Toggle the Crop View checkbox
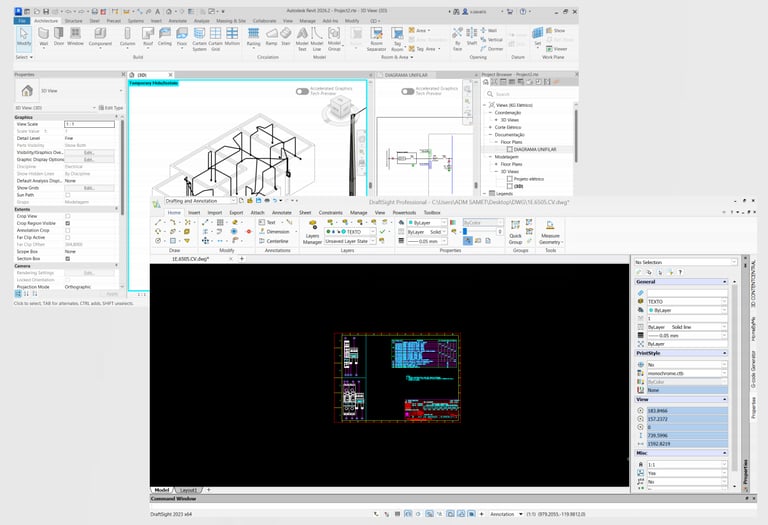This screenshot has width=768, height=525. click(x=68, y=216)
